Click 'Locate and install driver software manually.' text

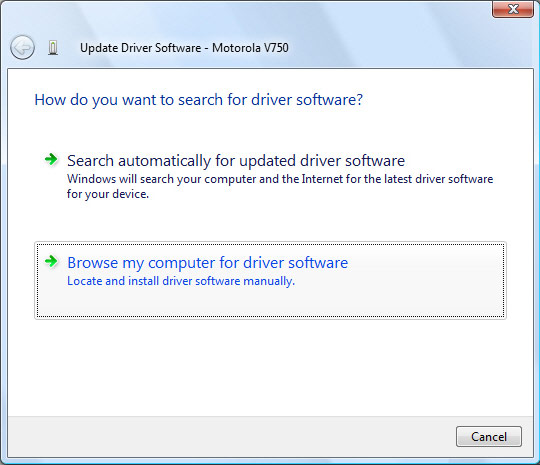tap(181, 281)
